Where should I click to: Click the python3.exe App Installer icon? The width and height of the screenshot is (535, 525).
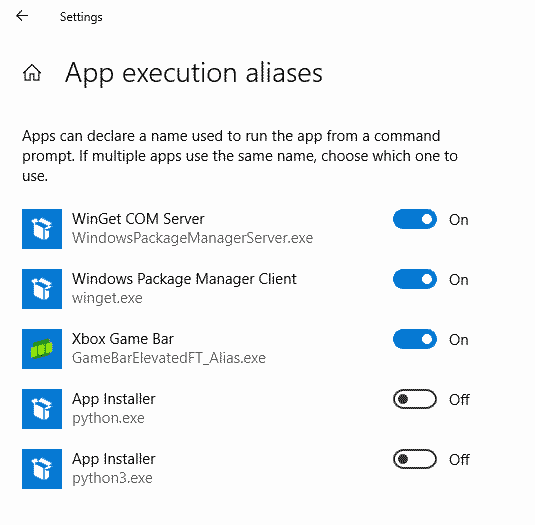(42, 469)
